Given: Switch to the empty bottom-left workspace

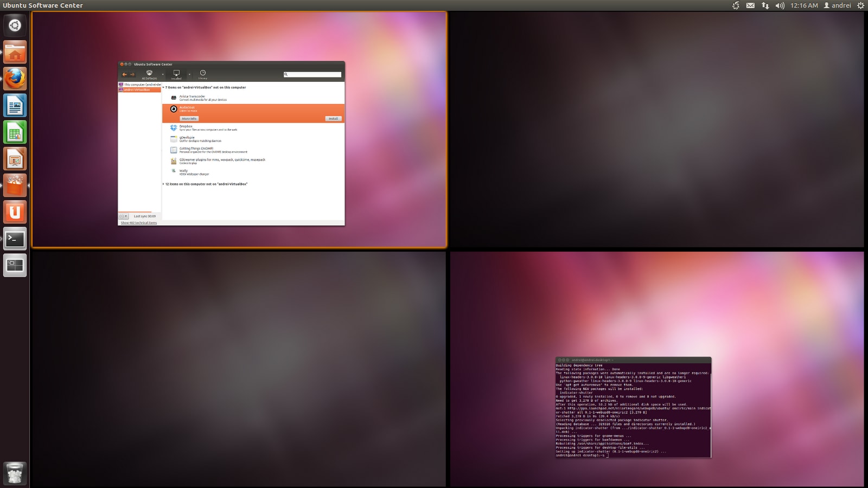Looking at the screenshot, I should pos(239,369).
